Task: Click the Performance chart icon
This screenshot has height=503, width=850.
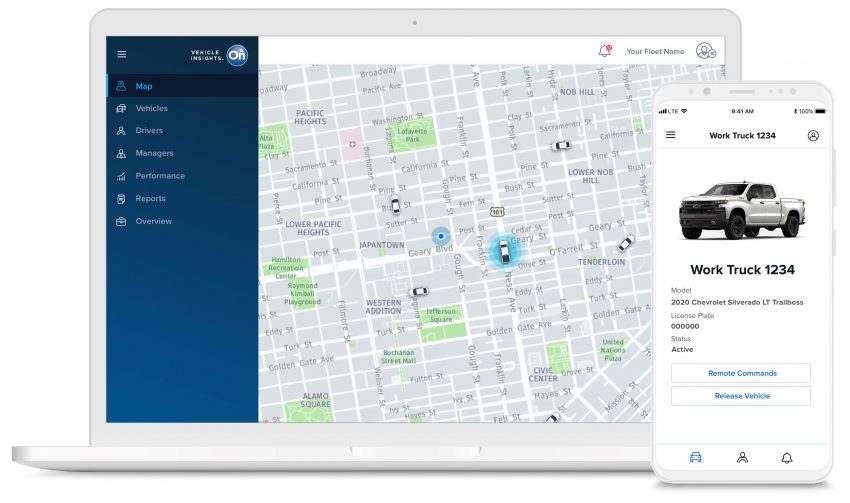Action: point(121,176)
